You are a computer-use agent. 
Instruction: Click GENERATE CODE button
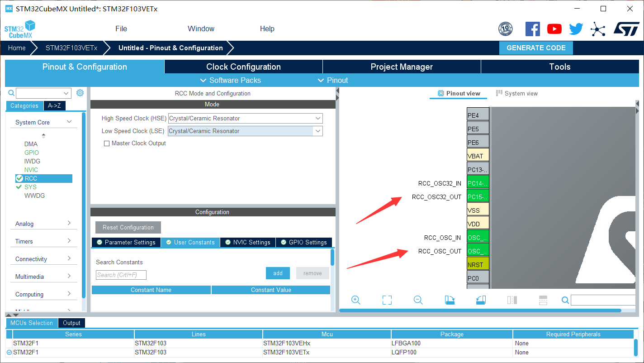(x=536, y=48)
